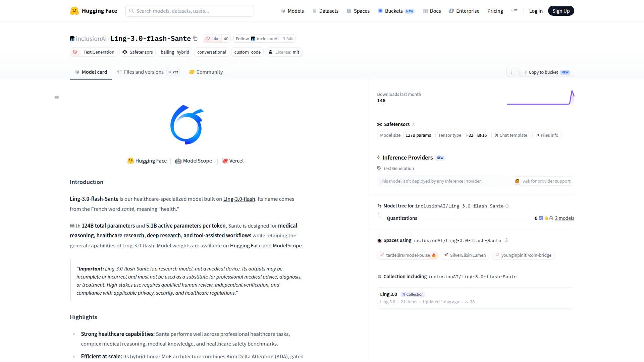Click the Safetensors tag under the title
This screenshot has width=644, height=362.
coord(138,52)
